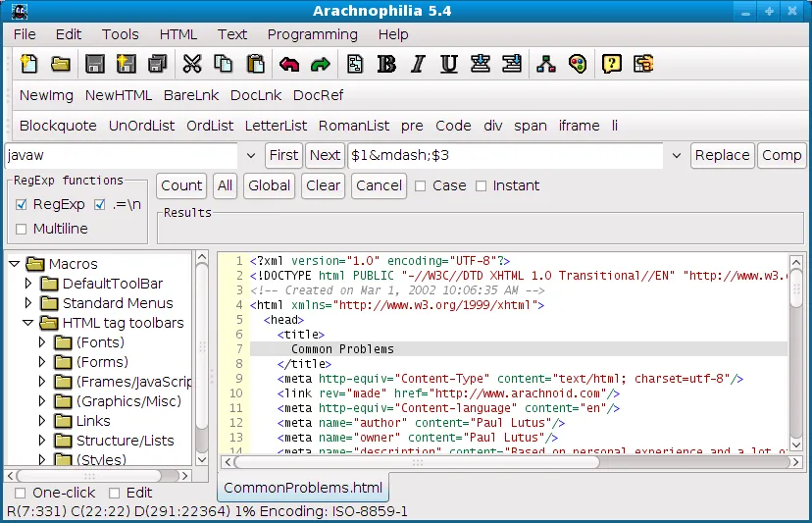The height and width of the screenshot is (523, 812).
Task: Click the Cut scissors icon
Action: click(192, 65)
